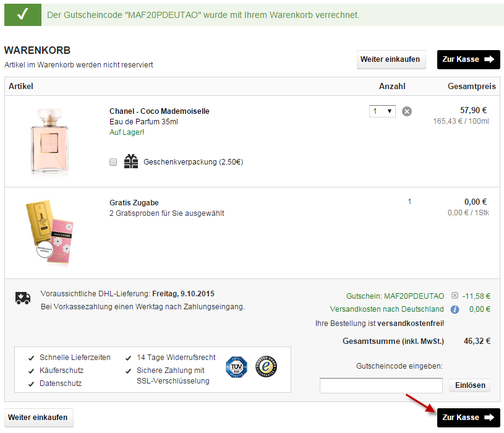
Task: Open the Chanel - Coco Mademoiselle product link
Action: pyautogui.click(x=160, y=111)
